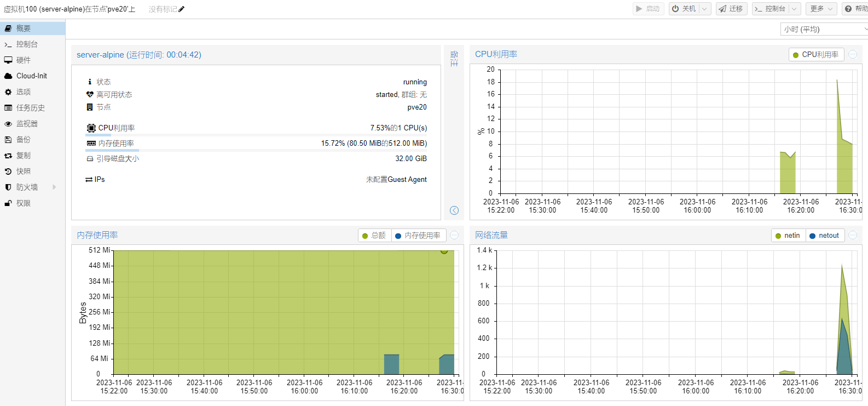The width and height of the screenshot is (868, 406).
Task: Open the 小时 (平均) time range combo box
Action: 824,29
